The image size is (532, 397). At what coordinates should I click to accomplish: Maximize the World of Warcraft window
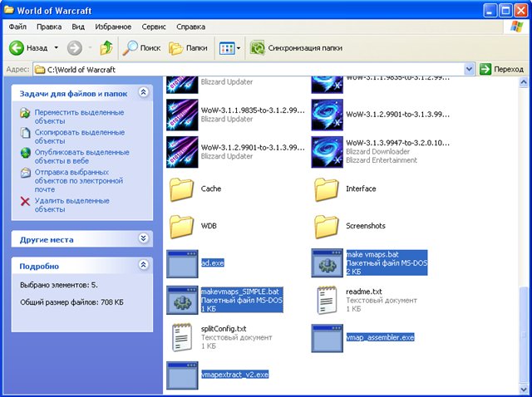[x=505, y=11]
